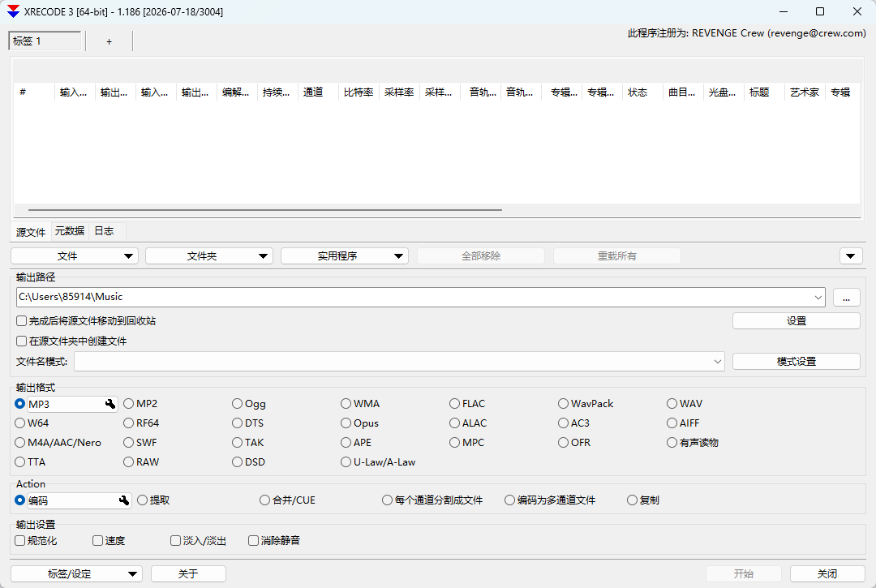Enable 完成后将源文件移动到回收站 checkbox
Screen dimensions: 876x588
(x=21, y=321)
